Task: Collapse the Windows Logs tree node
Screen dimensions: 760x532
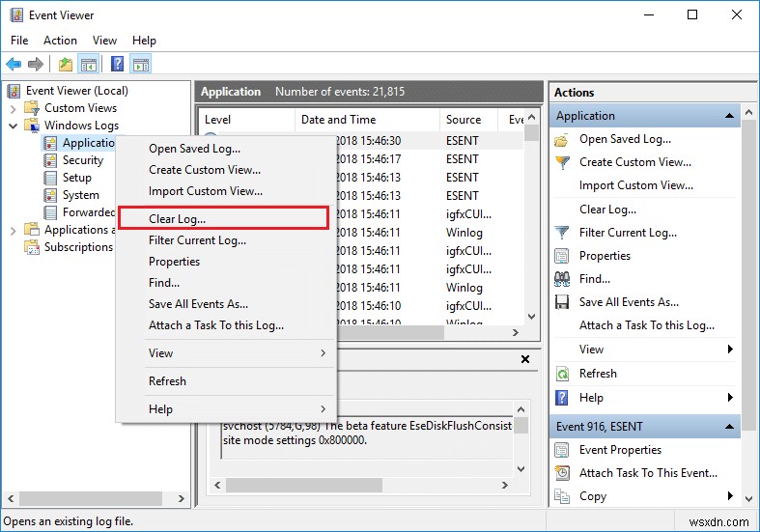Action: (14, 126)
